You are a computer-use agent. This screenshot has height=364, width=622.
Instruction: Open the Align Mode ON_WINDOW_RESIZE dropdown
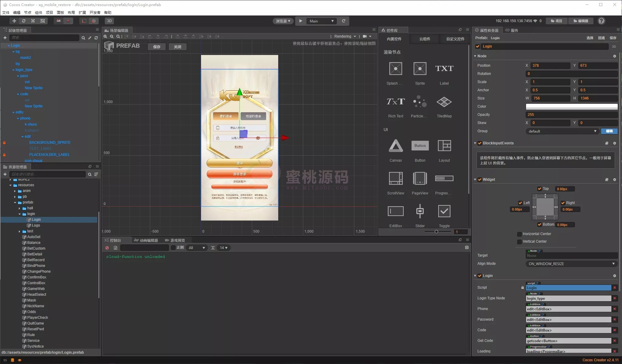(x=572, y=264)
